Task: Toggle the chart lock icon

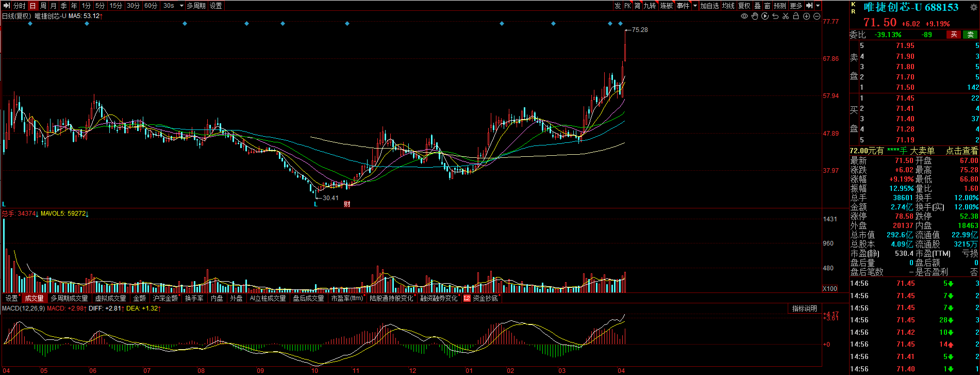Action: [x=796, y=16]
